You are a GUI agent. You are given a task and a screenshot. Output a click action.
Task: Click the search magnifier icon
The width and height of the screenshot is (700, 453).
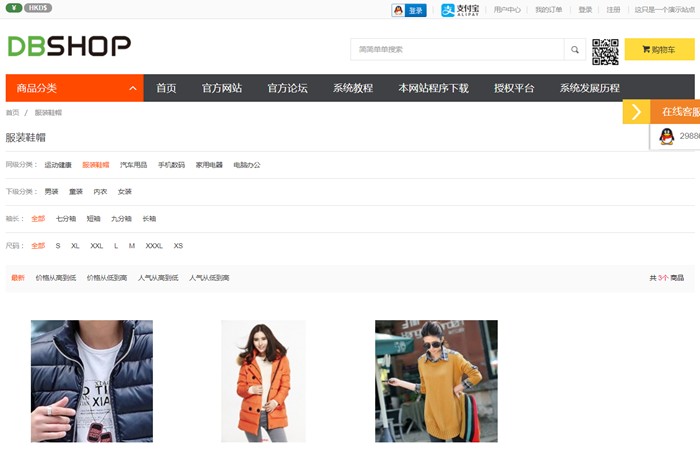575,49
